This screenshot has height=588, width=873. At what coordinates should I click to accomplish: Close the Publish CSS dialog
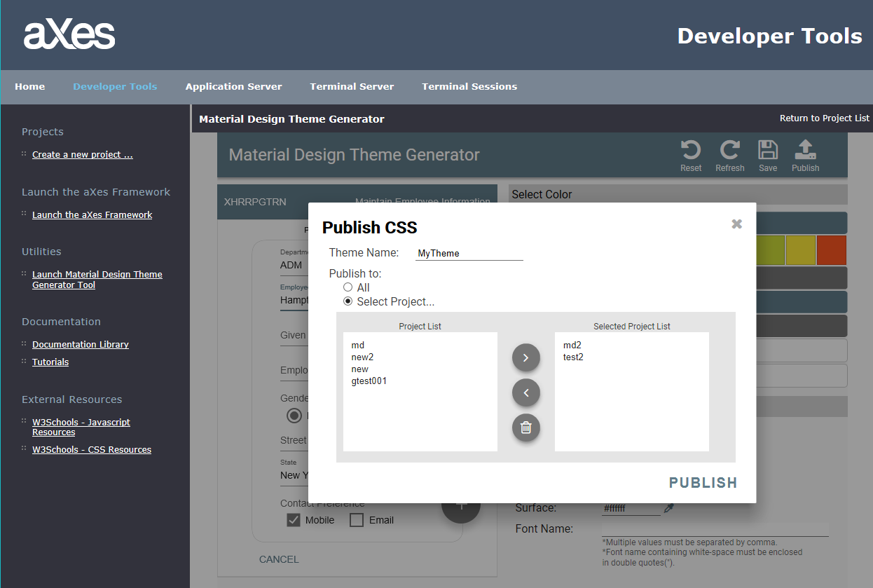tap(736, 224)
